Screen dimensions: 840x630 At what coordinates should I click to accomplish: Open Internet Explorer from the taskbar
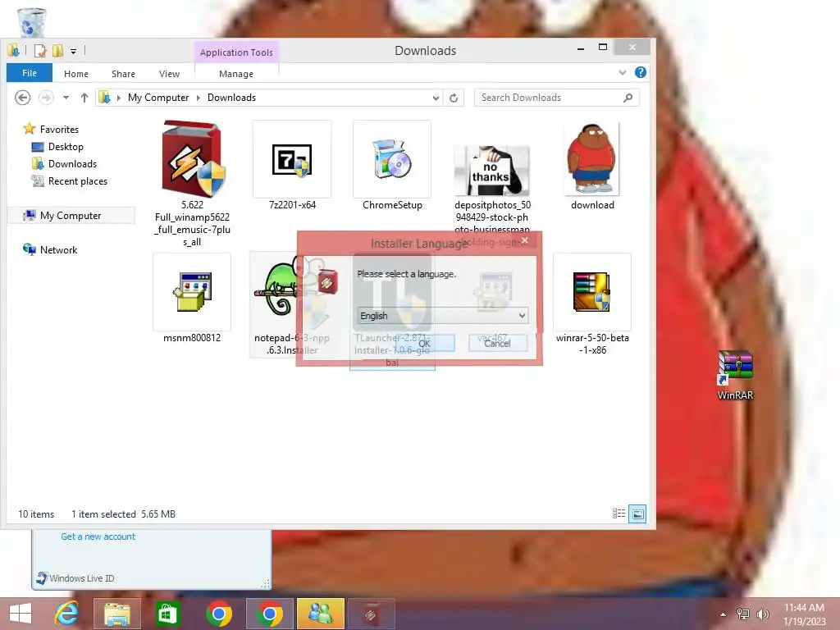tap(67, 614)
